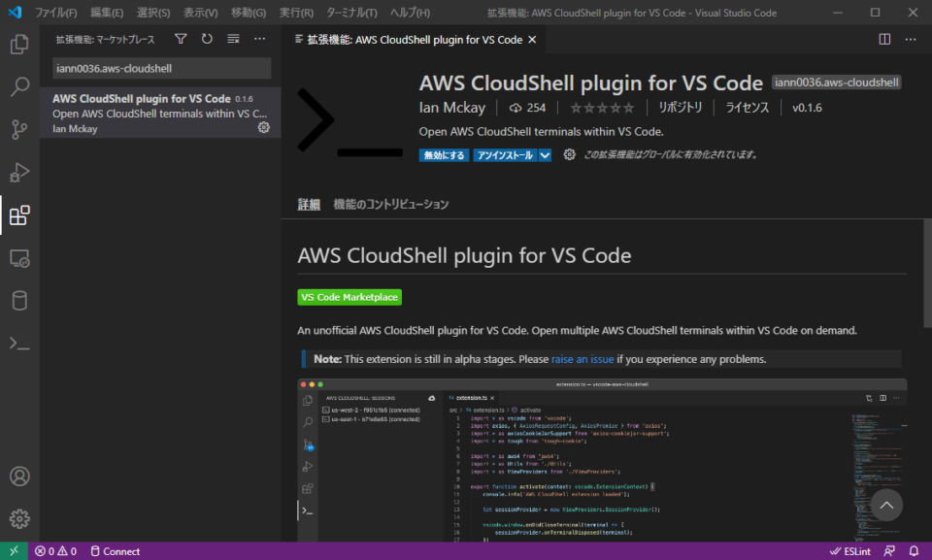Viewport: 932px width, 560px height.
Task: Open the terminal panel icon in activity bar
Action: [x=20, y=342]
